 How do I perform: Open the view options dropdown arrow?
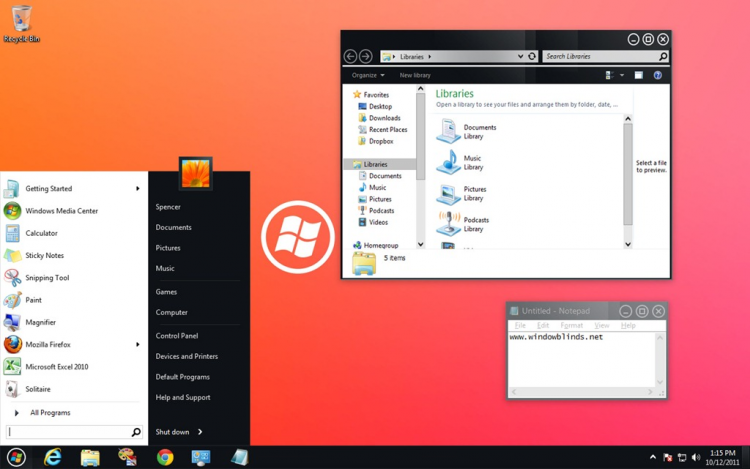pyautogui.click(x=622, y=75)
